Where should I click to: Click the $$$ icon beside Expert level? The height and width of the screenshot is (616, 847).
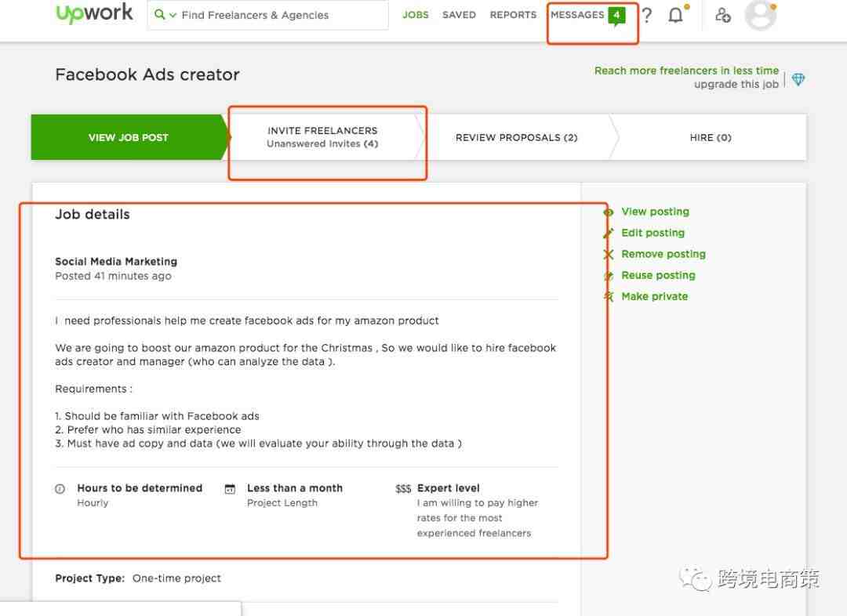pyautogui.click(x=403, y=489)
